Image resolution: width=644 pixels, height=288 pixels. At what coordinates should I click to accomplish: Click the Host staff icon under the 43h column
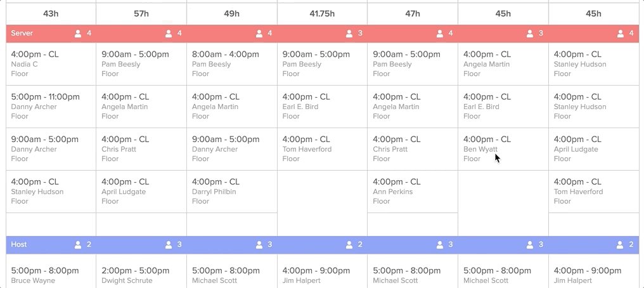coord(78,245)
